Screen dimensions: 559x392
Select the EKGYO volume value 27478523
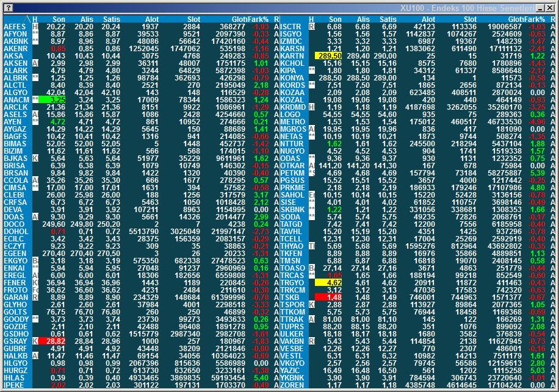click(x=228, y=261)
